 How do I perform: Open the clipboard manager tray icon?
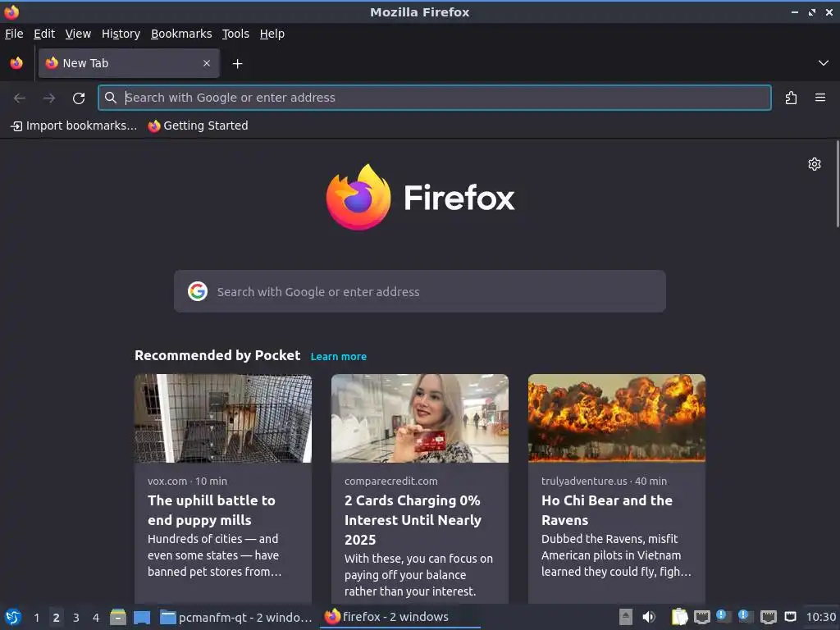click(x=679, y=617)
